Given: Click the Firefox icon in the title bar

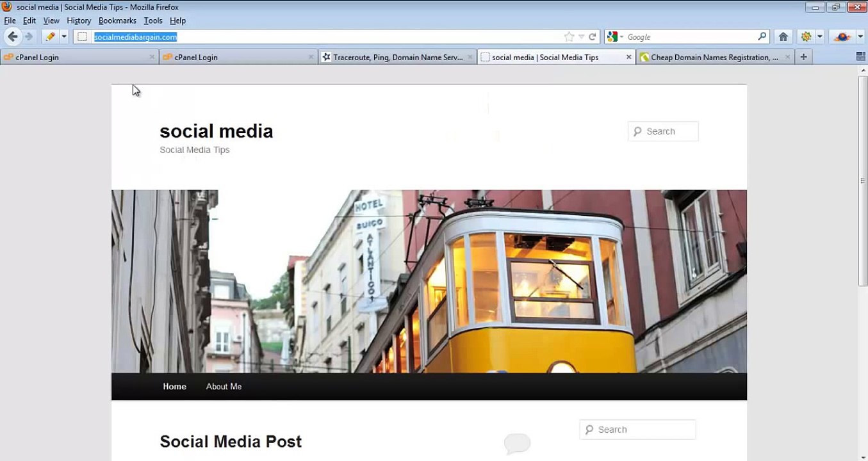Looking at the screenshot, I should click(x=6, y=7).
